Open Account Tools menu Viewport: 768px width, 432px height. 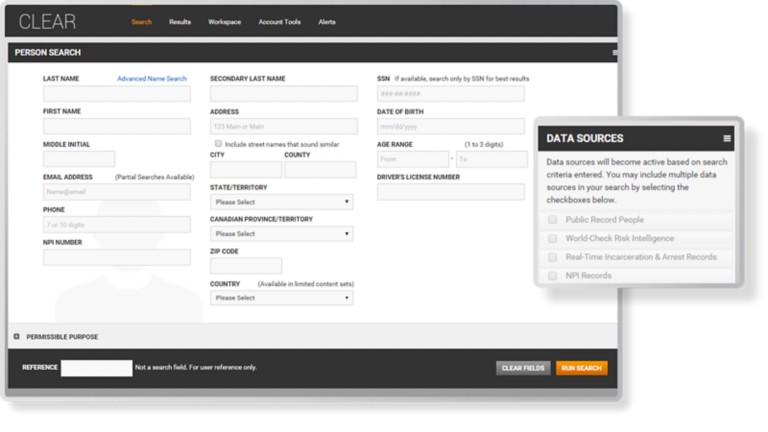[279, 22]
